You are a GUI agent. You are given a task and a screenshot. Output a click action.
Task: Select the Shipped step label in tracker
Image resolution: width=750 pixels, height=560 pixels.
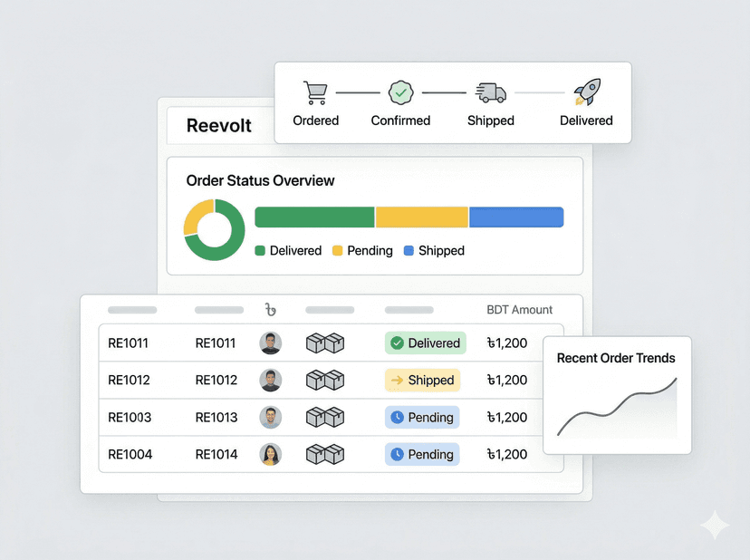[x=491, y=121]
